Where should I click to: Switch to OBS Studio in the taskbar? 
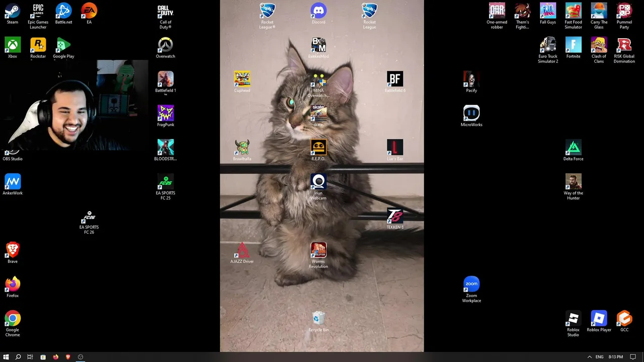tap(80, 357)
